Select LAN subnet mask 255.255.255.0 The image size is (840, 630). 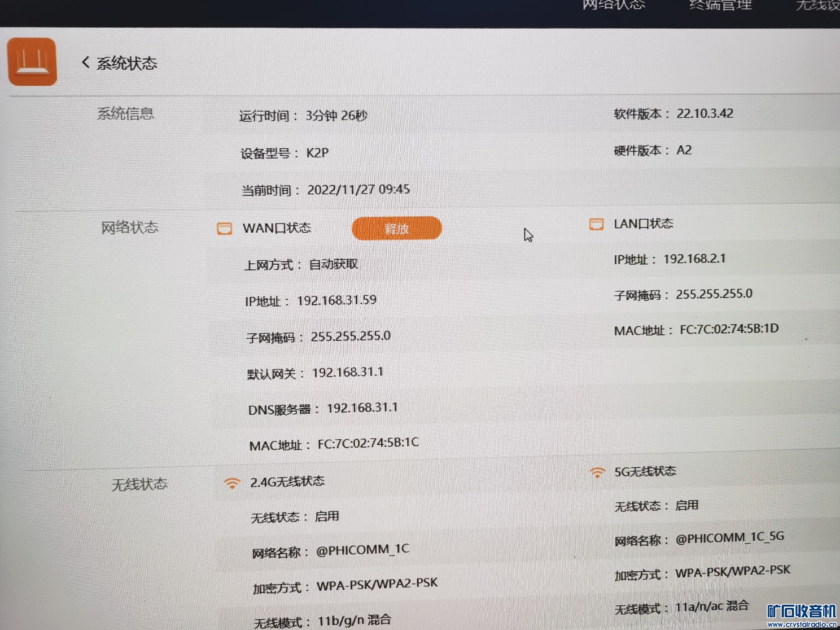click(x=714, y=294)
